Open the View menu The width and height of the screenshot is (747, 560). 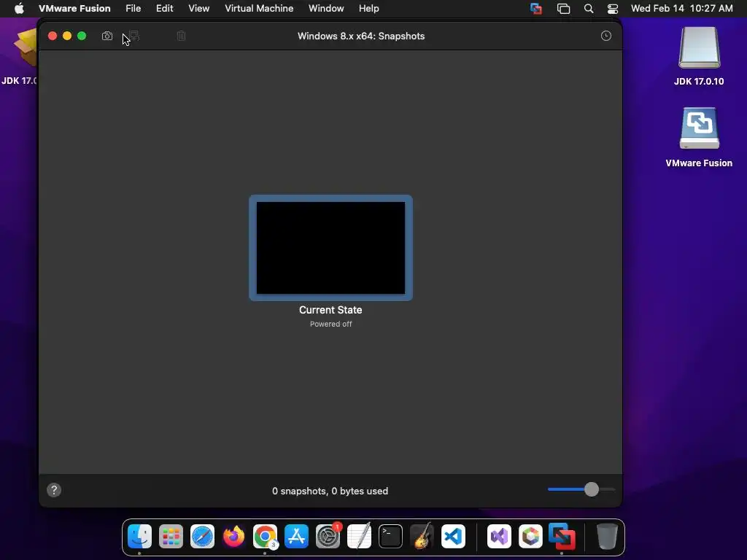[x=198, y=9]
